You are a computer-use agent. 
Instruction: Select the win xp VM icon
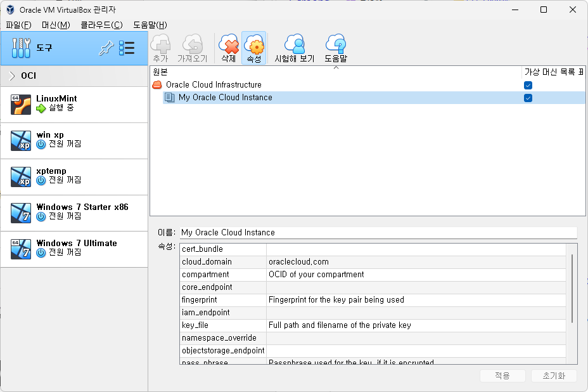[21, 140]
